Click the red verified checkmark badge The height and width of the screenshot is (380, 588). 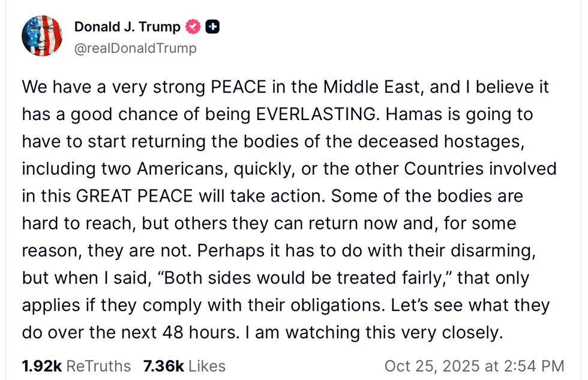193,27
